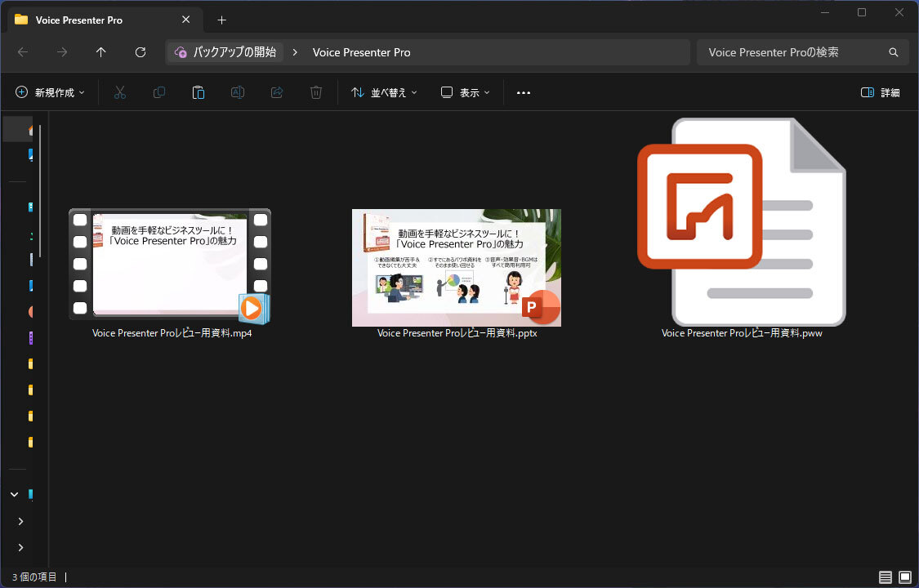Viewport: 919px width, 588px height.
Task: Click the Copy icon in toolbar
Action: (159, 92)
